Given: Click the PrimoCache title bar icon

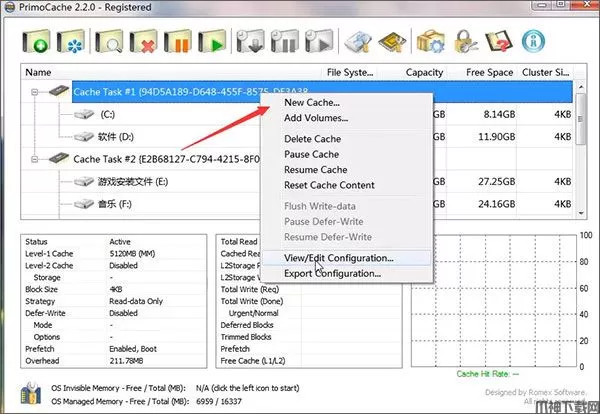Looking at the screenshot, I should (8, 7).
